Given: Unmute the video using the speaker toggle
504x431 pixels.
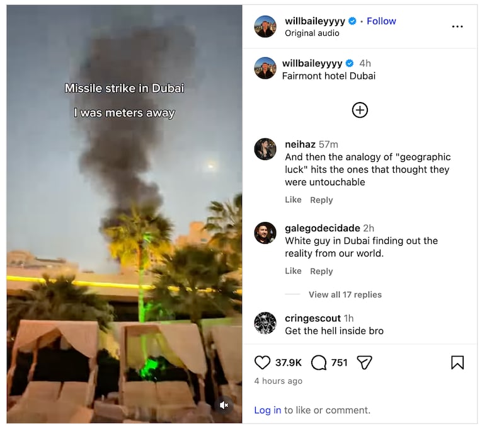Looking at the screenshot, I should [x=224, y=405].
